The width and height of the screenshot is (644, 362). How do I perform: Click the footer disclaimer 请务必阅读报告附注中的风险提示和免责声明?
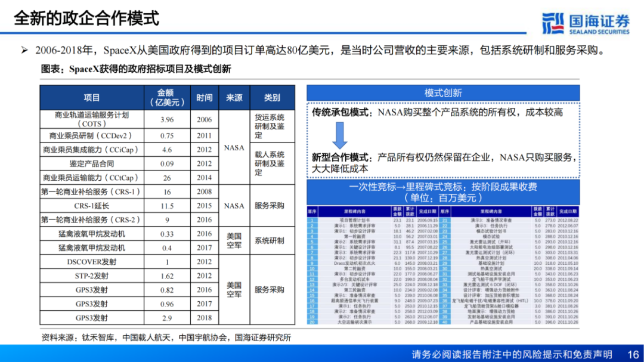point(512,354)
